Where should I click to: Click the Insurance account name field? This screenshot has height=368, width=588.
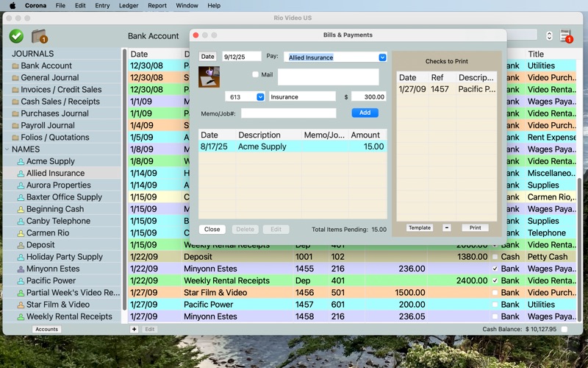click(302, 97)
